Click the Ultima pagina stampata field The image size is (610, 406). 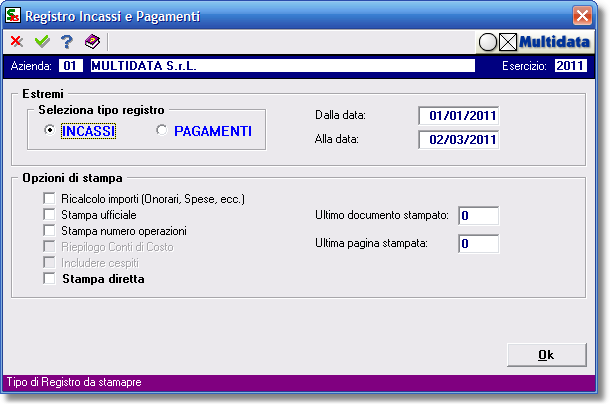click(x=479, y=244)
